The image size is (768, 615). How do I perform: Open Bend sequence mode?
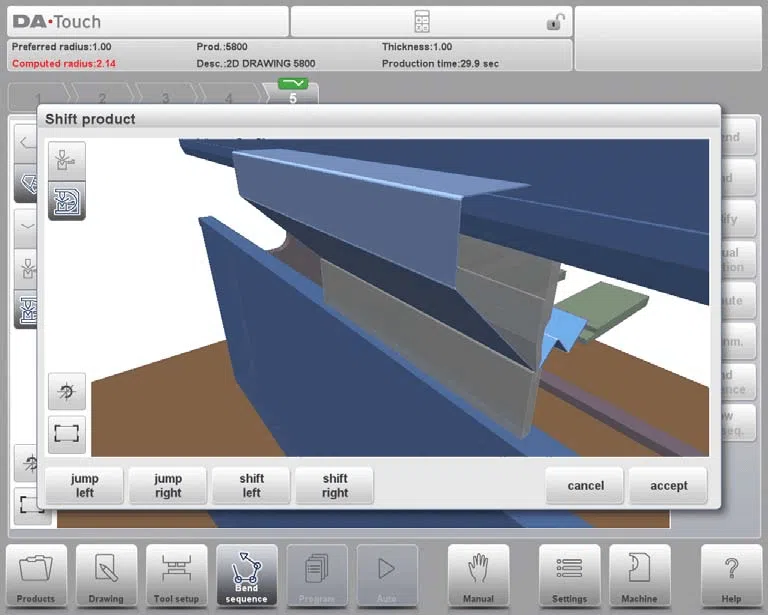pos(246,576)
